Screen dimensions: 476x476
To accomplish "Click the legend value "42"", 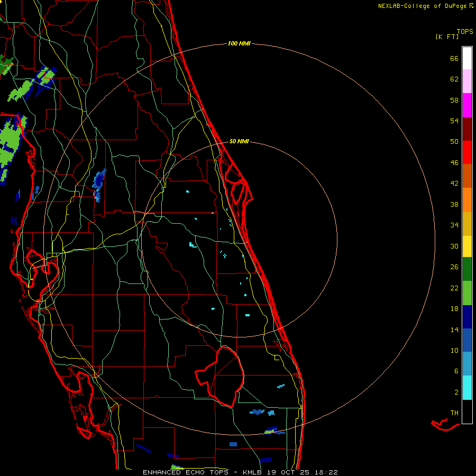I will point(454,184).
